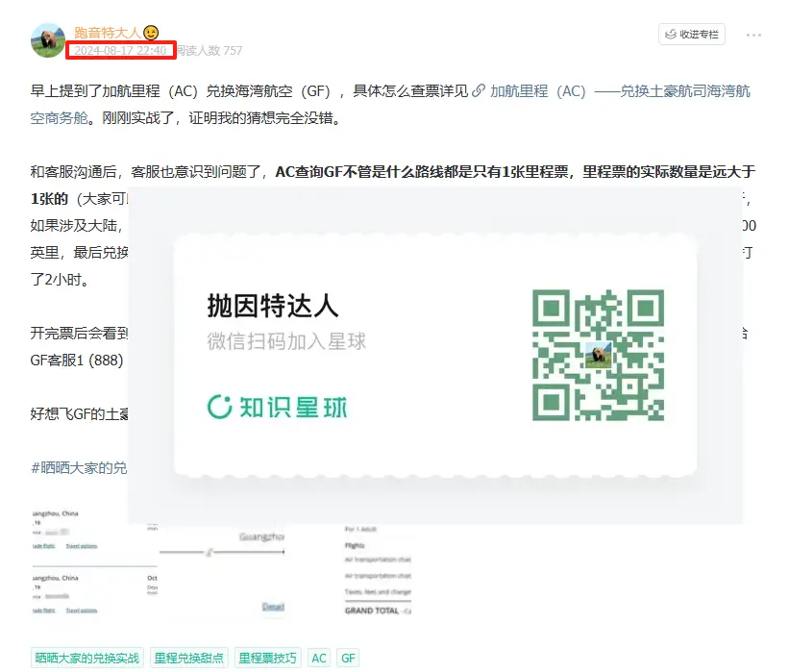Open the GRAND TOTAL receipt thumbnail
The image size is (789, 672).
378,570
